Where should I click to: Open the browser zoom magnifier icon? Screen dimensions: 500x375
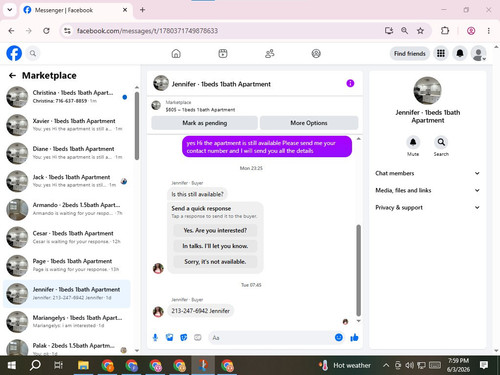[x=404, y=31]
